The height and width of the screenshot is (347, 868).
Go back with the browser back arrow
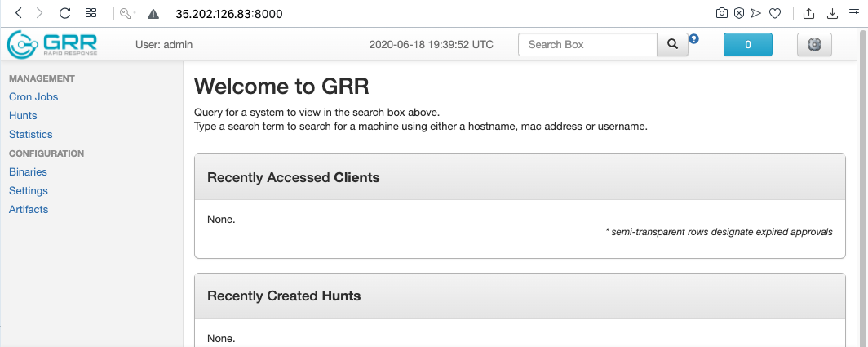(18, 13)
